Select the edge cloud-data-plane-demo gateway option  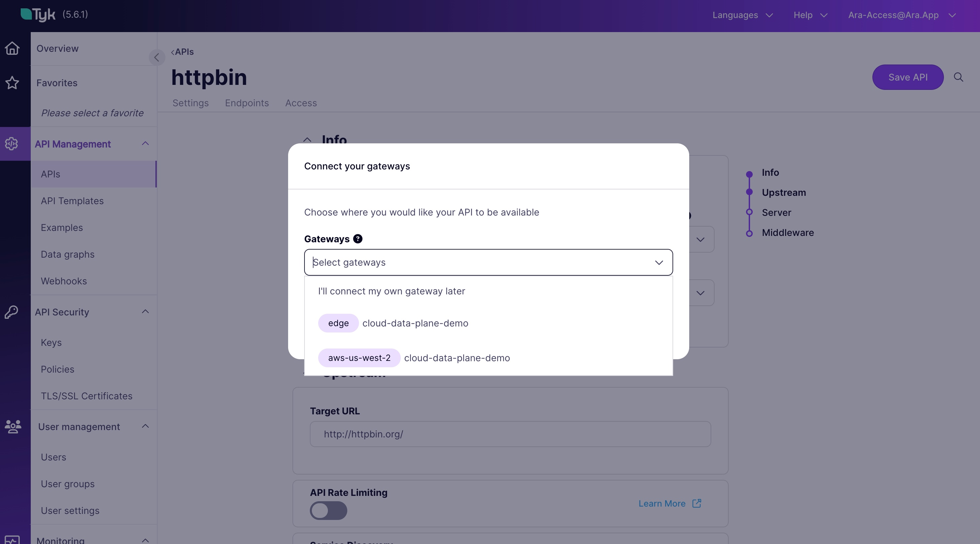click(393, 323)
